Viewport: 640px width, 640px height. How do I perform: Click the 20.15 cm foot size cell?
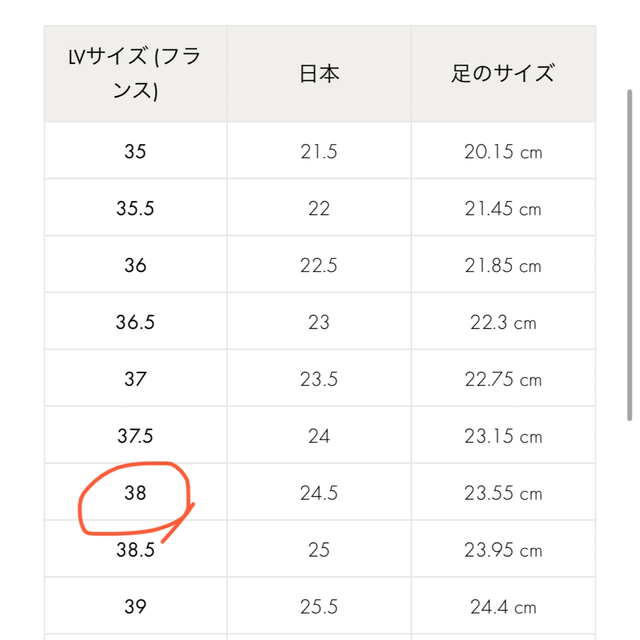pyautogui.click(x=503, y=151)
